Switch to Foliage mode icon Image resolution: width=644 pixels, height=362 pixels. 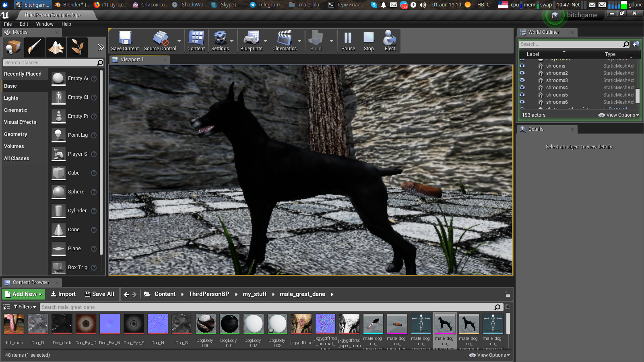pos(77,47)
